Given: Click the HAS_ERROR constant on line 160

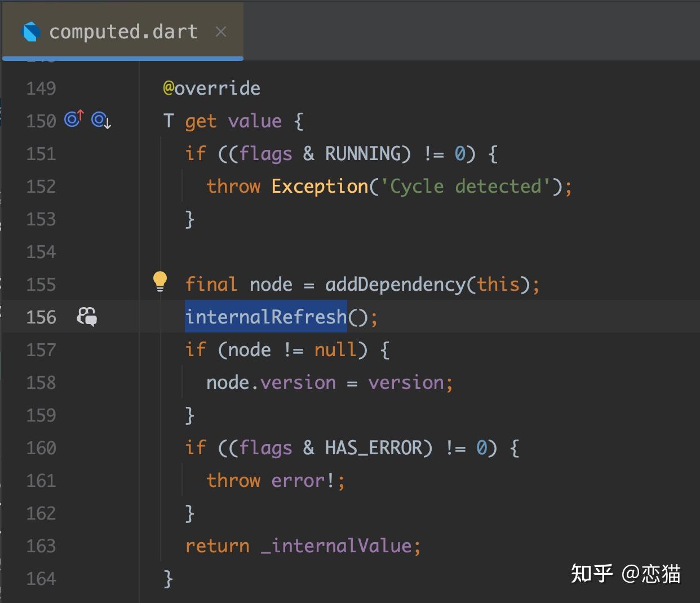Looking at the screenshot, I should coord(374,448).
